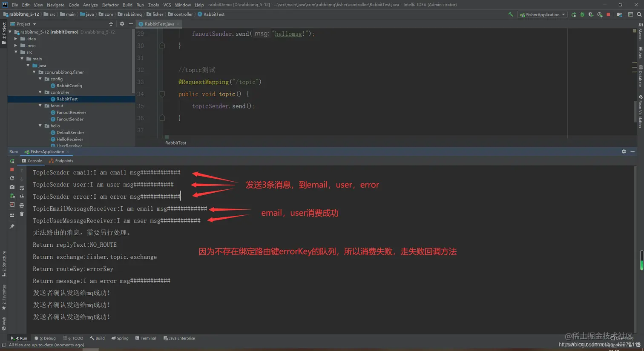The image size is (644, 351).
Task: Open the Project view selector dropdown
Action: (x=23, y=24)
